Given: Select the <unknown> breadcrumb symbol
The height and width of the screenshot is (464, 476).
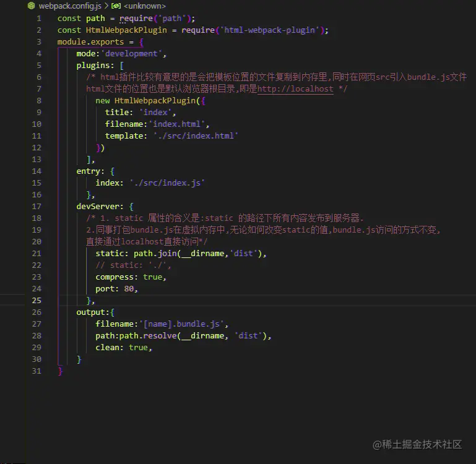Looking at the screenshot, I should point(145,6).
